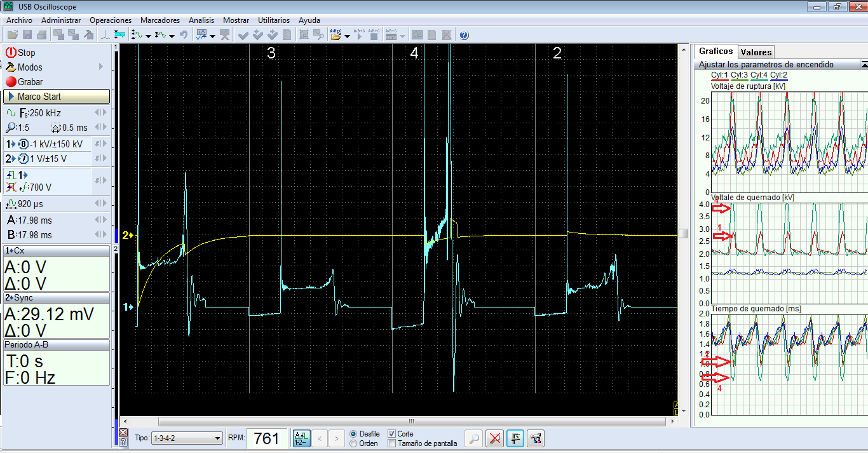Viewport: 868px width, 453px height.
Task: Click the horizontal scrollbar below the waveform
Action: point(411,422)
